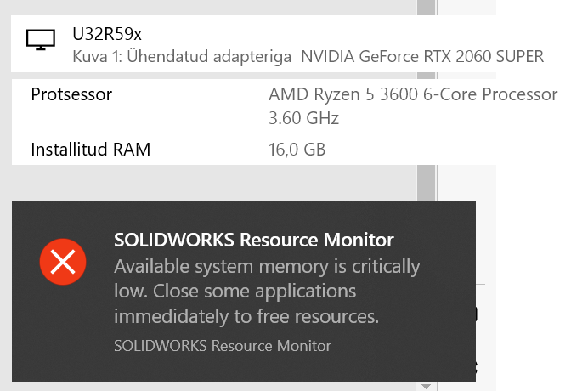Select the U32R59x display name
The width and height of the screenshot is (588, 391).
(x=106, y=35)
